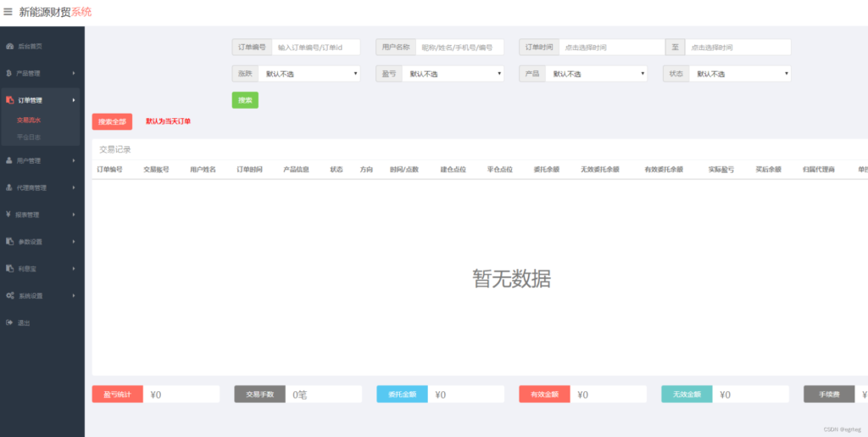This screenshot has height=437, width=868.
Task: Expand the 产品管理 arrow
Action: [x=74, y=73]
